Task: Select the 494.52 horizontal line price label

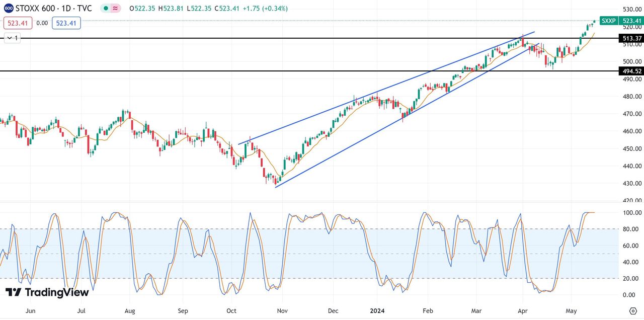Action: (x=631, y=71)
